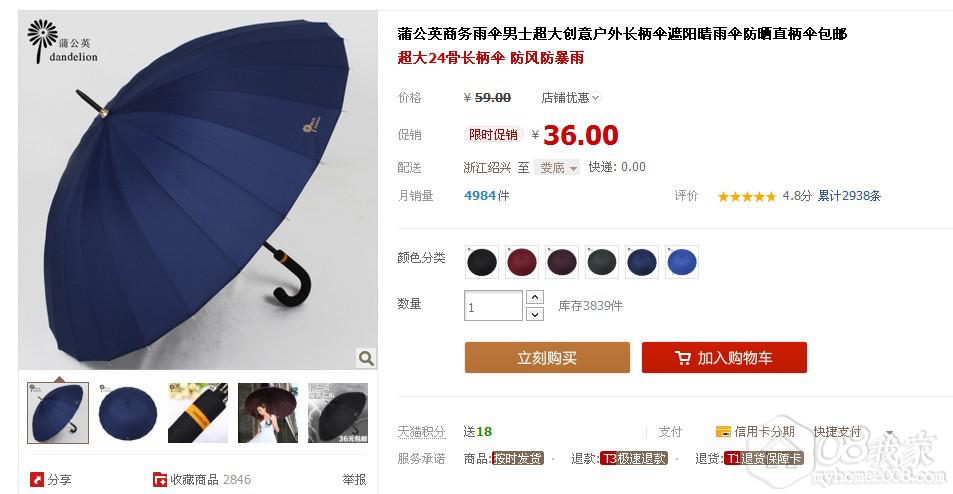This screenshot has height=494, width=953.
Task: Click the magnifier zoom icon on product image
Action: click(x=366, y=358)
